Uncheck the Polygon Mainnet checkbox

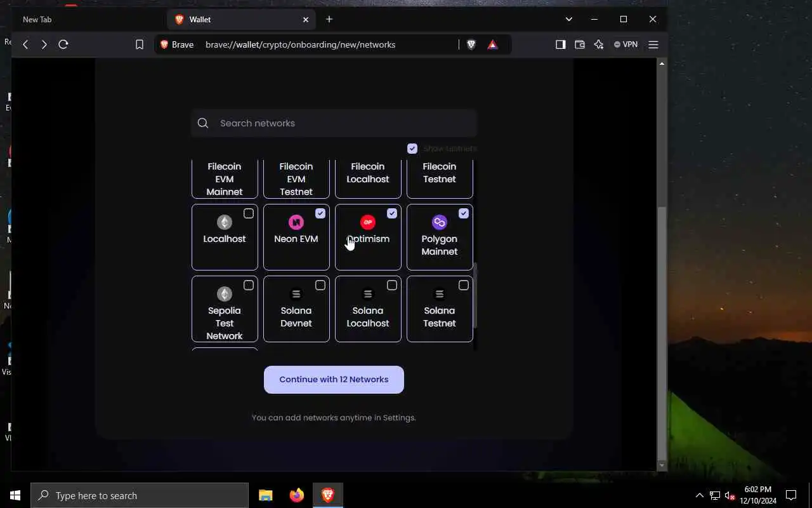coord(464,213)
